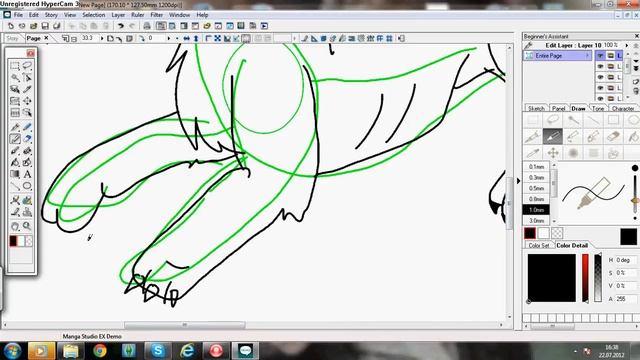Adjust the brush size vertical slider handle
Image resolution: width=640 pixels, height=360 pixels.
pos(635,200)
